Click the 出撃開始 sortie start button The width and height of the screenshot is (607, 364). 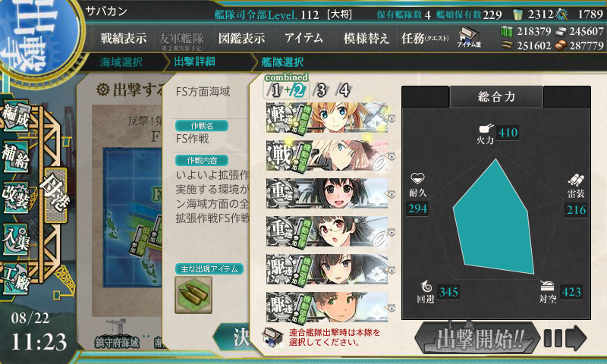(477, 339)
